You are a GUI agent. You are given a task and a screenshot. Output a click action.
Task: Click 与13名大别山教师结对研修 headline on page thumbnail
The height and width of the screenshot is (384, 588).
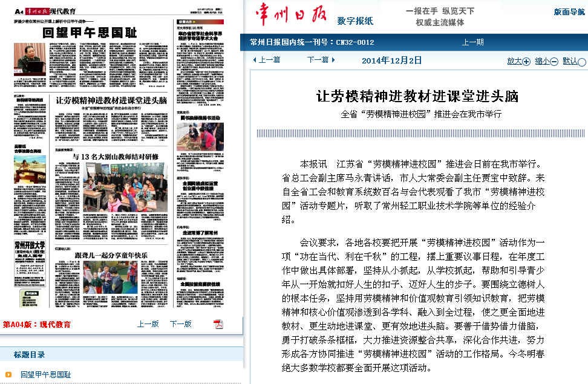tap(116, 157)
